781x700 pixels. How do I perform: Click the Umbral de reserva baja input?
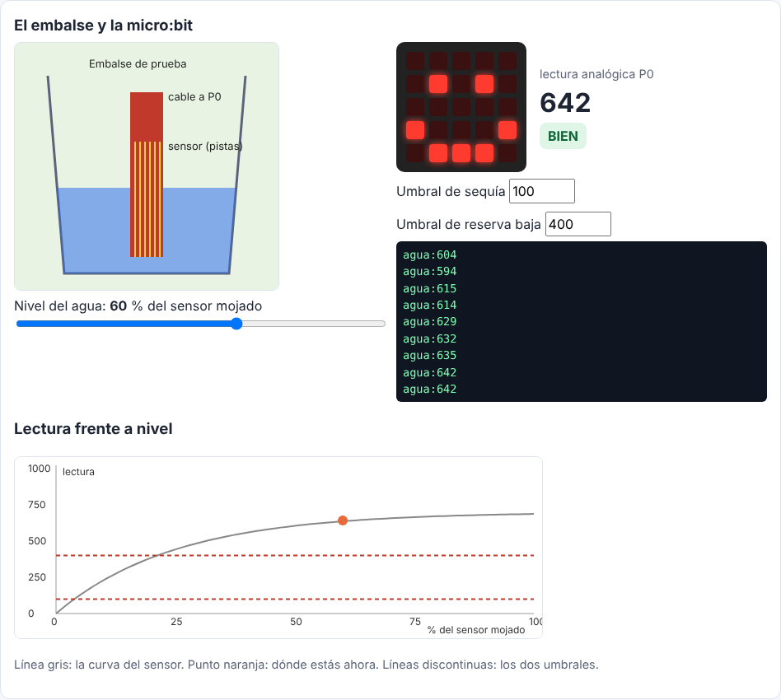(x=578, y=224)
